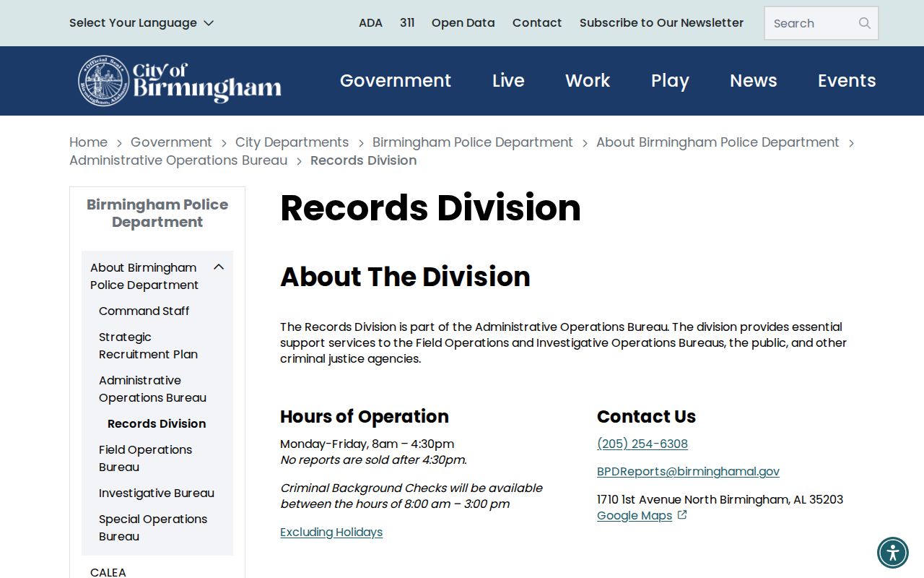View the Excluding Holidays link

[331, 532]
